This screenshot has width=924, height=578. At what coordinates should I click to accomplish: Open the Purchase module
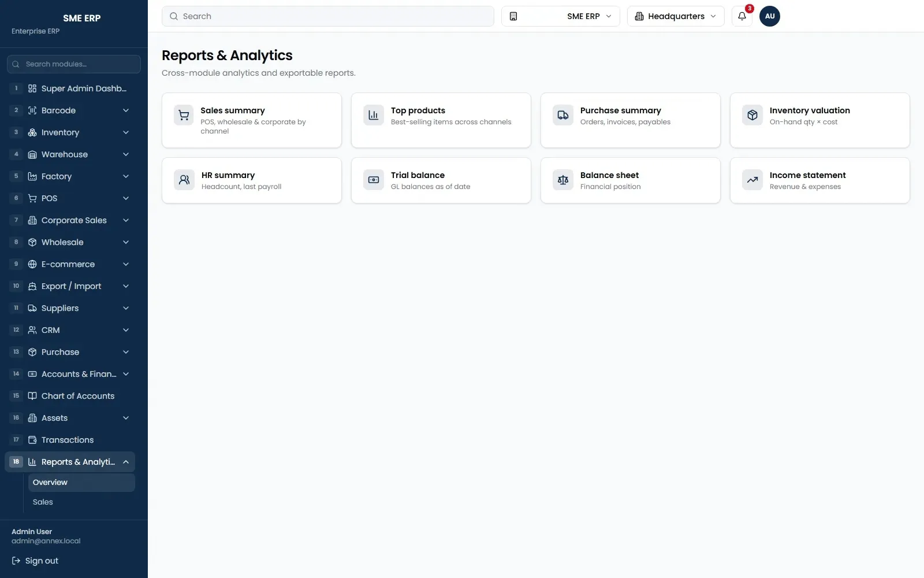(x=70, y=352)
